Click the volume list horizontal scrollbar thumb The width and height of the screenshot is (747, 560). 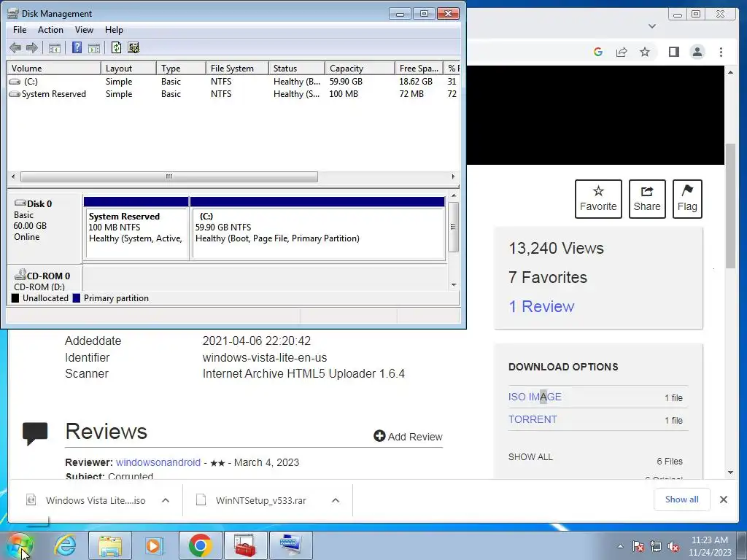169,176
